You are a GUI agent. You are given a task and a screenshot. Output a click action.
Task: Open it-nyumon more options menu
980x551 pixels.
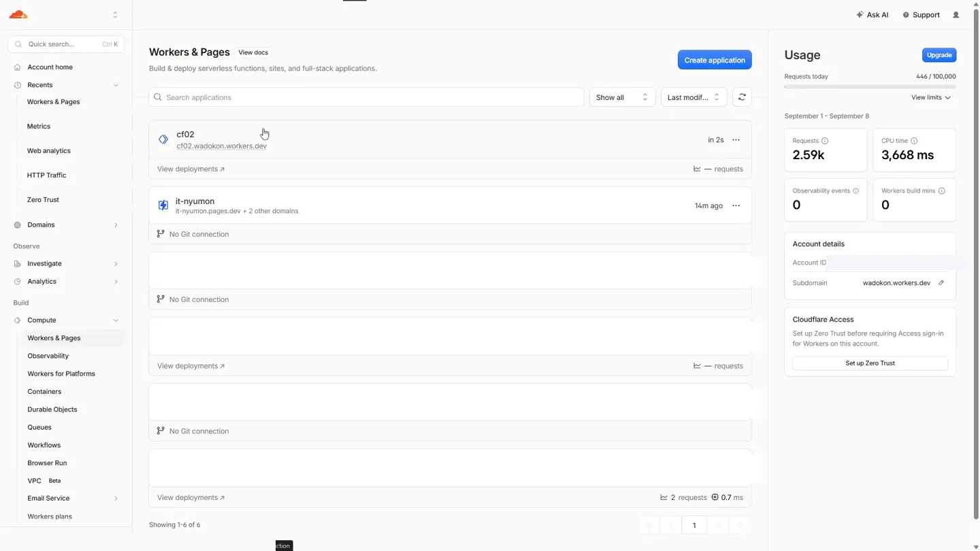(736, 205)
